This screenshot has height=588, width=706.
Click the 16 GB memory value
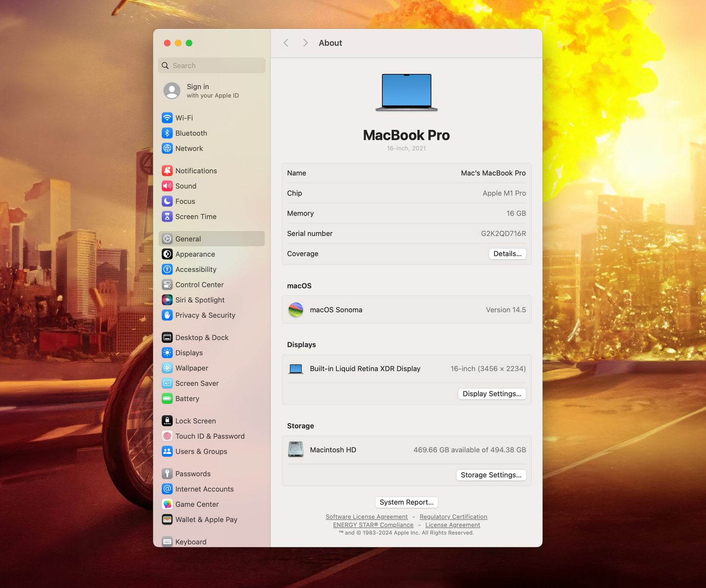pos(516,213)
